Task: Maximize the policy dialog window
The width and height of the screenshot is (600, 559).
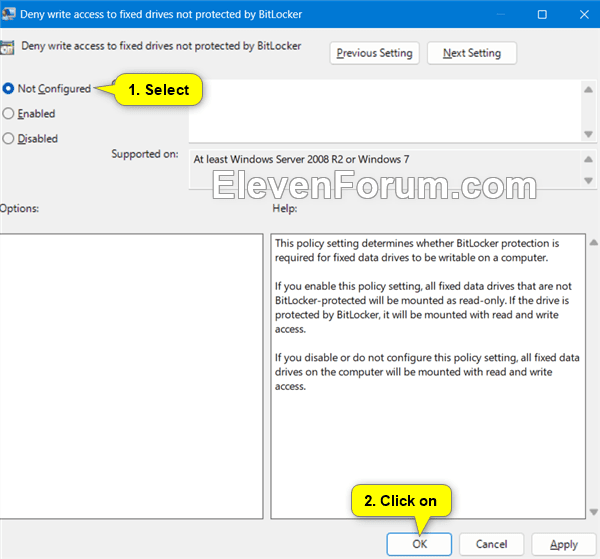Action: [x=542, y=15]
